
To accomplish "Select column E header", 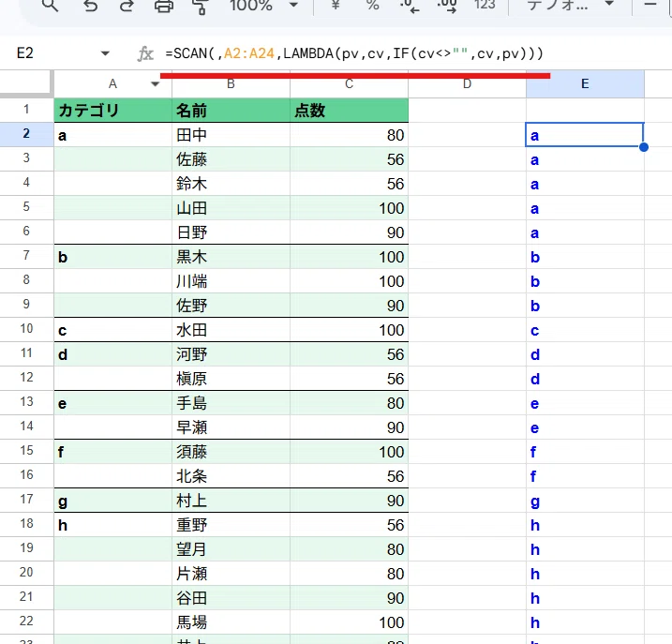I will point(585,84).
